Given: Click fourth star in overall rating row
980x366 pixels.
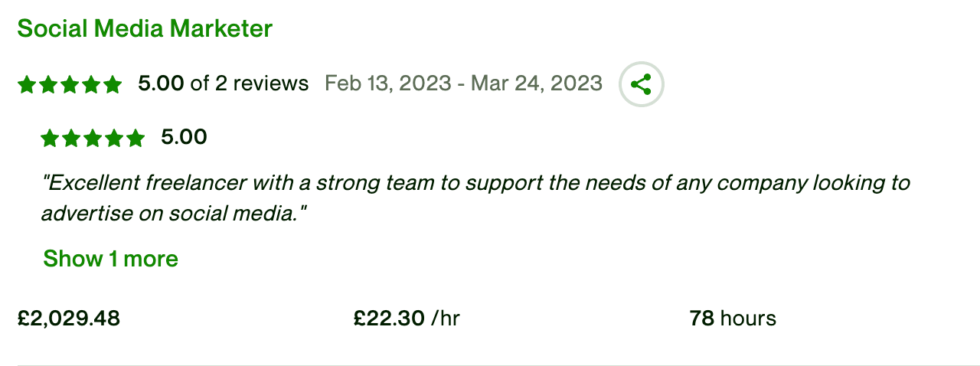Looking at the screenshot, I should point(91,84).
